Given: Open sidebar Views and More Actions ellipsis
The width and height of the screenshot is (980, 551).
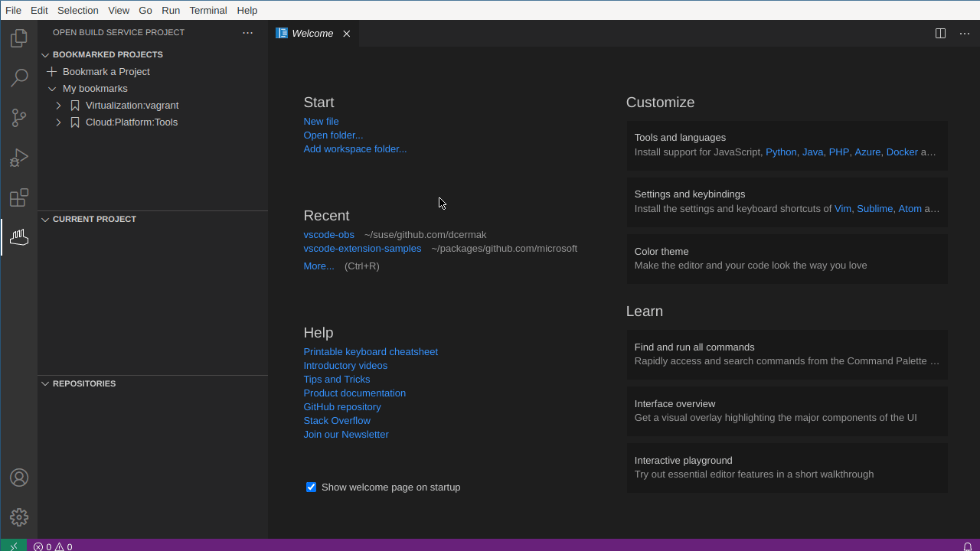Looking at the screenshot, I should [247, 33].
